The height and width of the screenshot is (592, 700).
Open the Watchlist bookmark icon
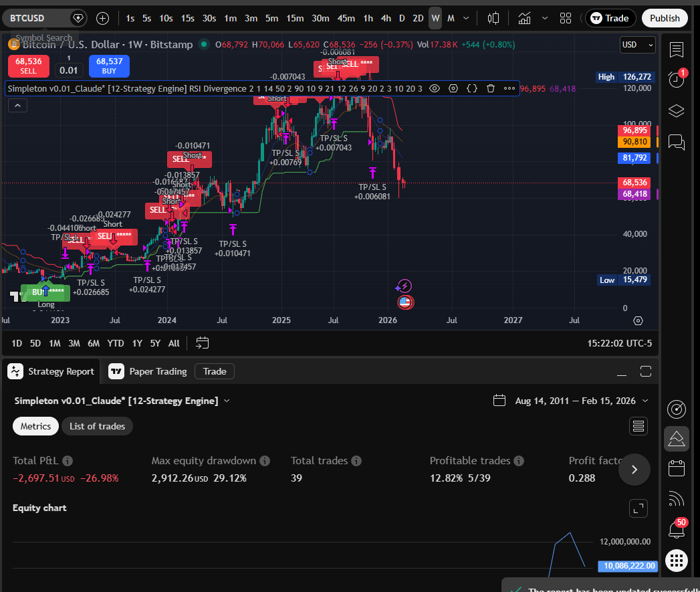click(x=676, y=50)
